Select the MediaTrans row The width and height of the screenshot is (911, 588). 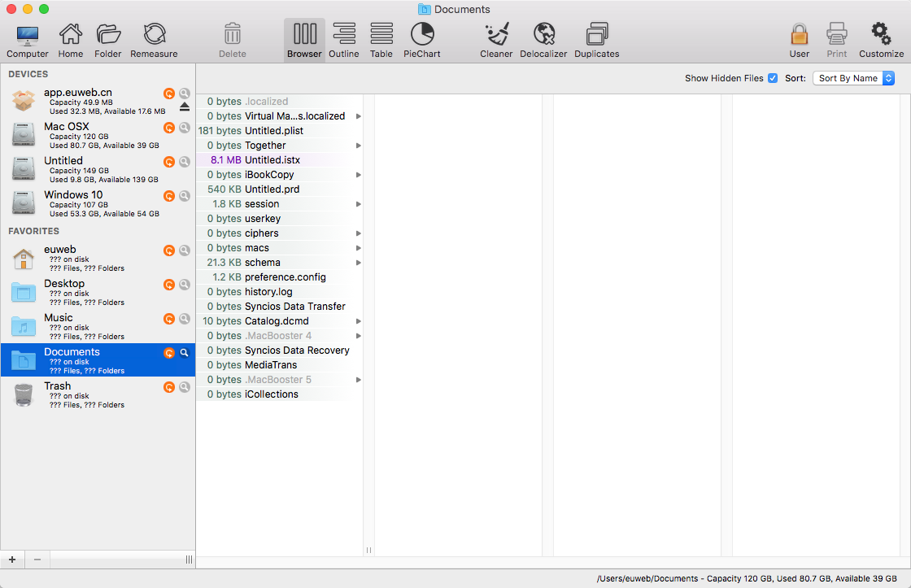click(x=280, y=365)
